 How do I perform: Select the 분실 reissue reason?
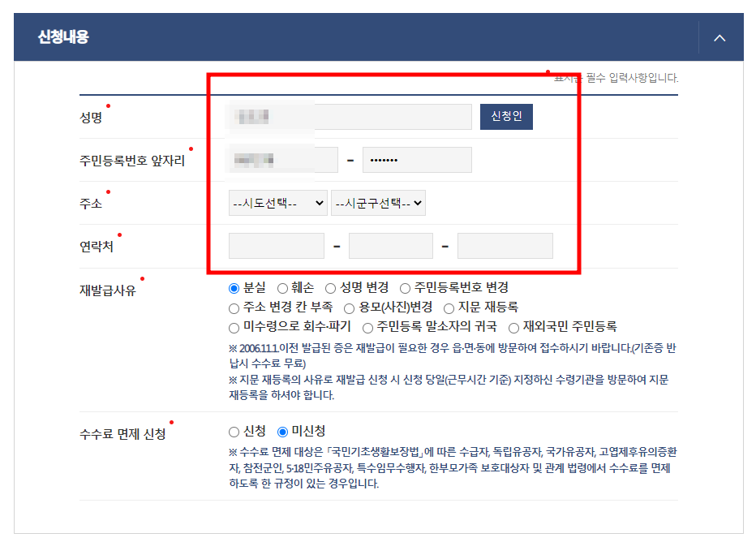coord(234,288)
